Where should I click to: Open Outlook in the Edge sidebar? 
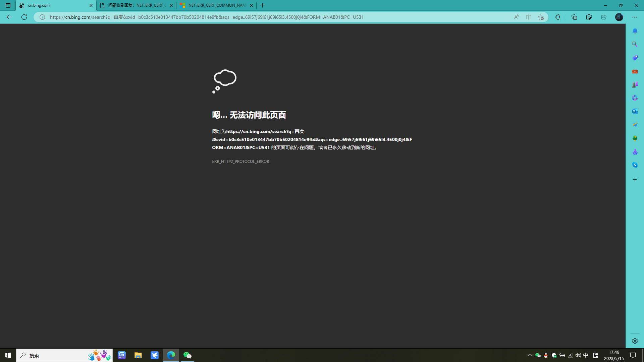tap(635, 111)
